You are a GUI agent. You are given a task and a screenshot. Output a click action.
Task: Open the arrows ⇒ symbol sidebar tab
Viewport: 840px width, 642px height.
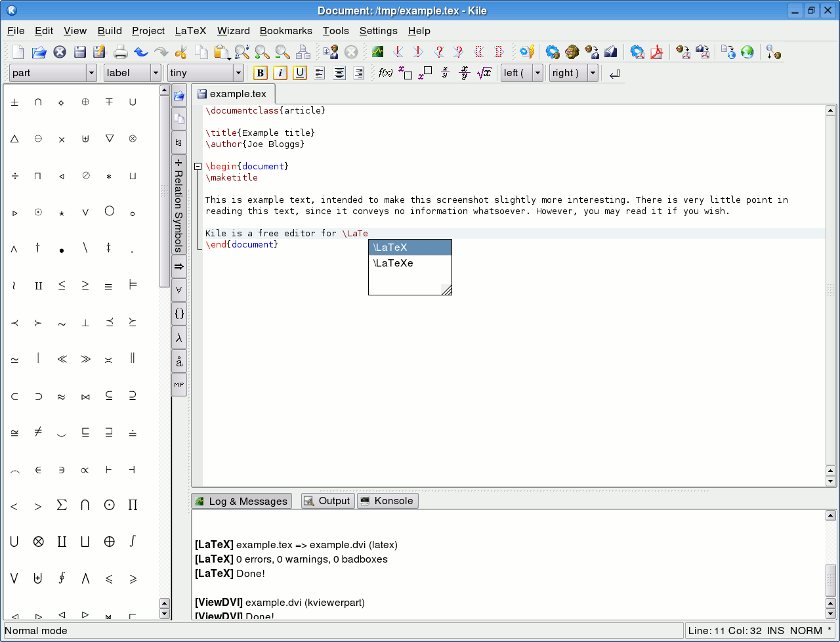tap(179, 267)
